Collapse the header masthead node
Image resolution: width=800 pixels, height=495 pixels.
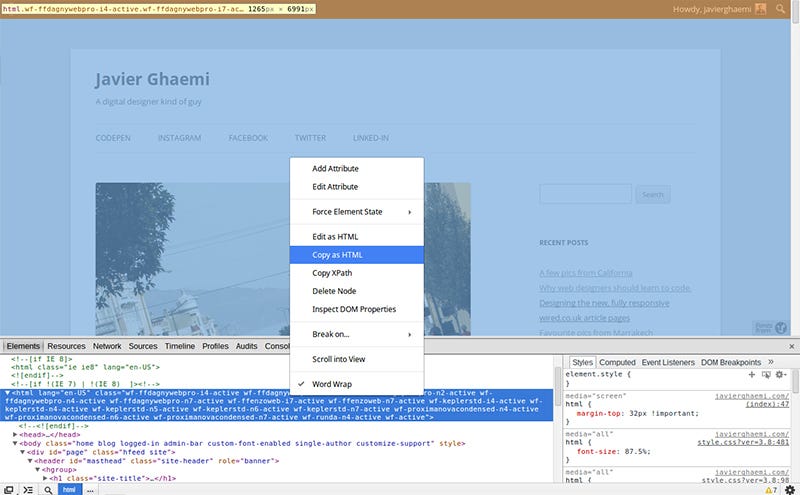pyautogui.click(x=30, y=461)
